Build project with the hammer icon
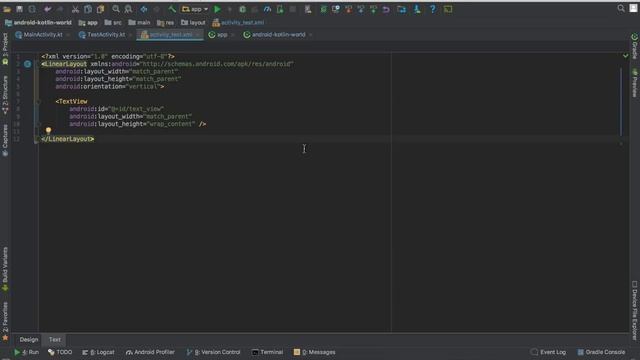This screenshot has width=640, height=360. point(172,9)
